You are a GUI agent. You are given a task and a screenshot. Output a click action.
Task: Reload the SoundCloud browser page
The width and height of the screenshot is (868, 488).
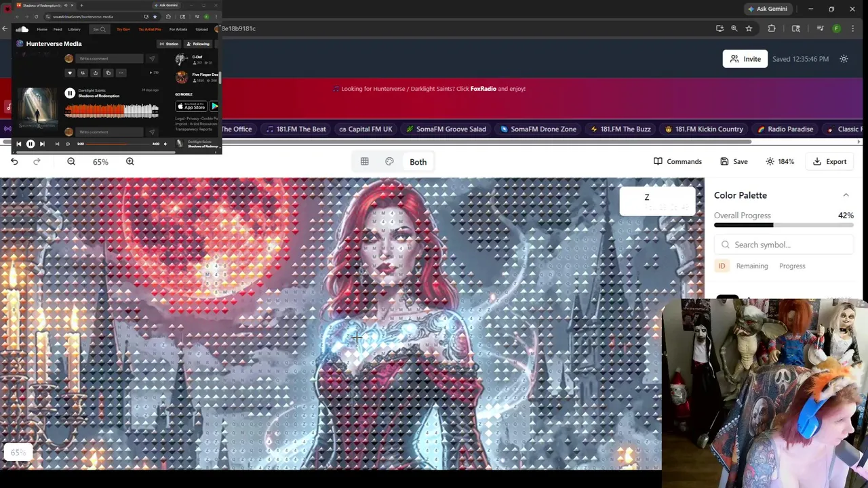tap(36, 16)
